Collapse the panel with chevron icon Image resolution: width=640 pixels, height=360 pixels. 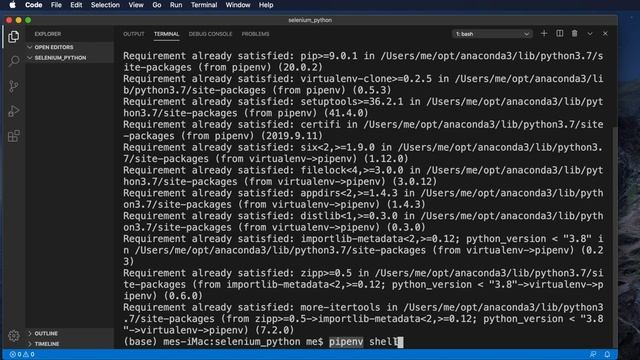[590, 33]
